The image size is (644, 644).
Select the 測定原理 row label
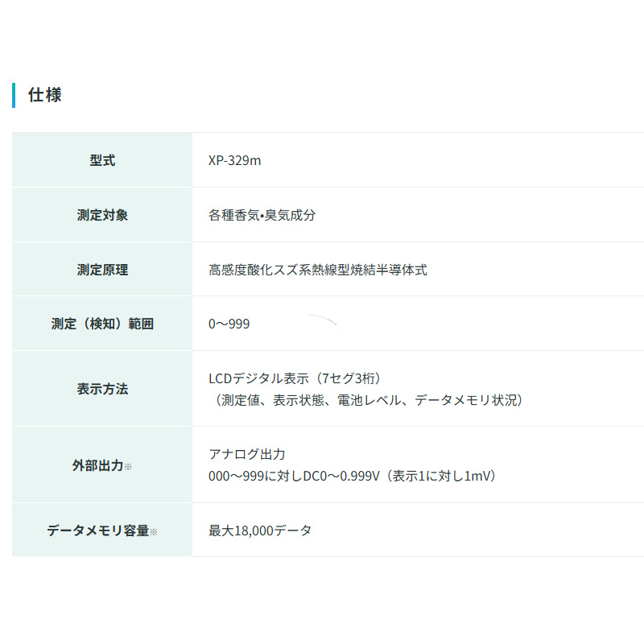102,270
